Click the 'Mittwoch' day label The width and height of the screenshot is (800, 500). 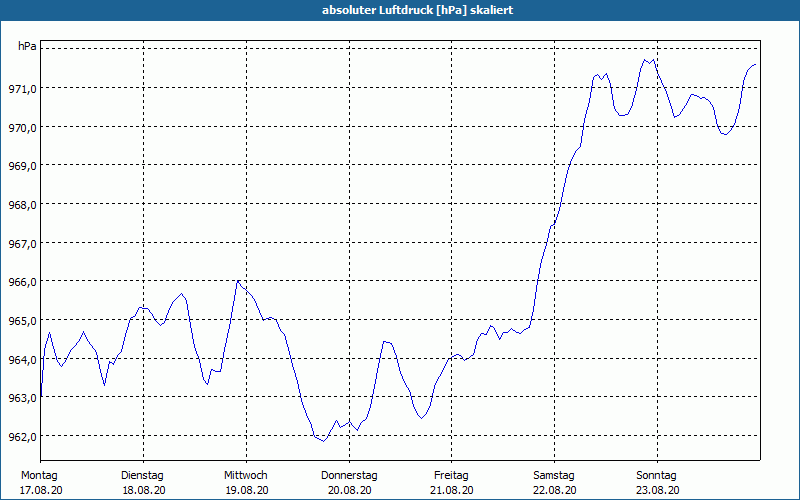pos(245,476)
